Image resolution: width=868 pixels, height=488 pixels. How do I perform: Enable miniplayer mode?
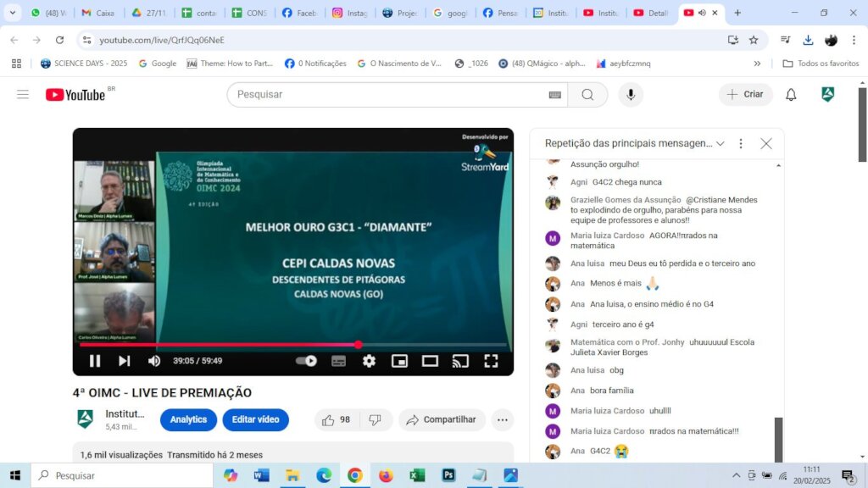click(x=399, y=361)
